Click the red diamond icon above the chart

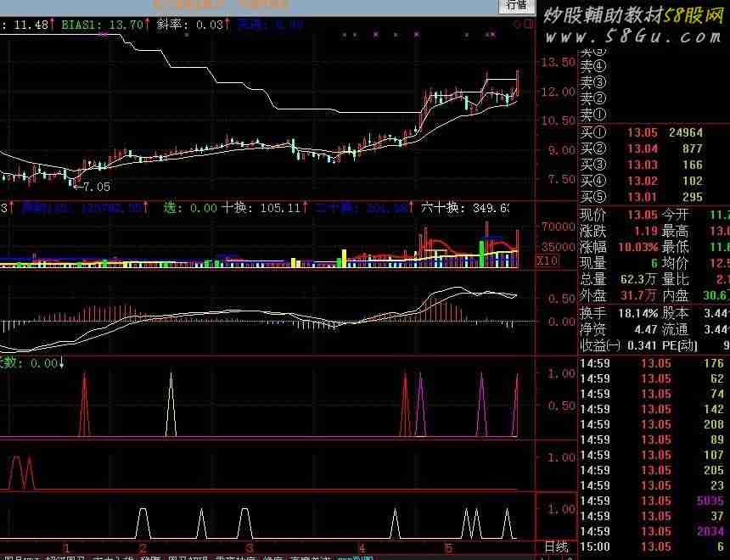(518, 25)
